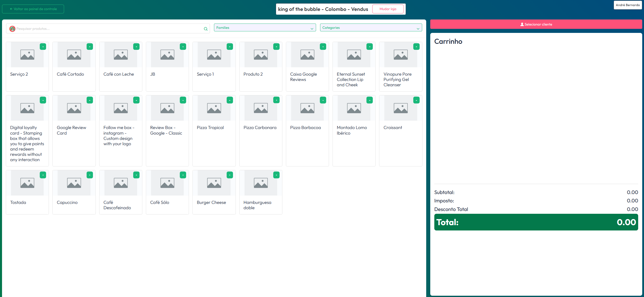Click the red icon in search box
This screenshot has height=297, width=644.
[12, 29]
